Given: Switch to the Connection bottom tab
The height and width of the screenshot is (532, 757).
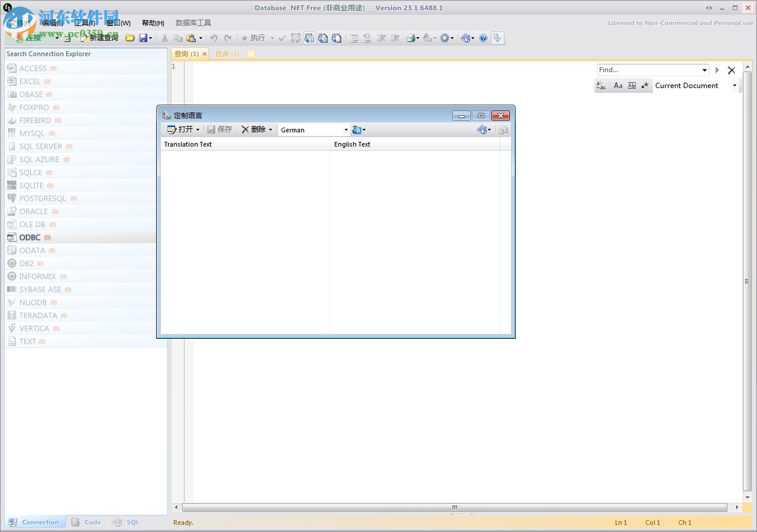Looking at the screenshot, I should (x=35, y=522).
